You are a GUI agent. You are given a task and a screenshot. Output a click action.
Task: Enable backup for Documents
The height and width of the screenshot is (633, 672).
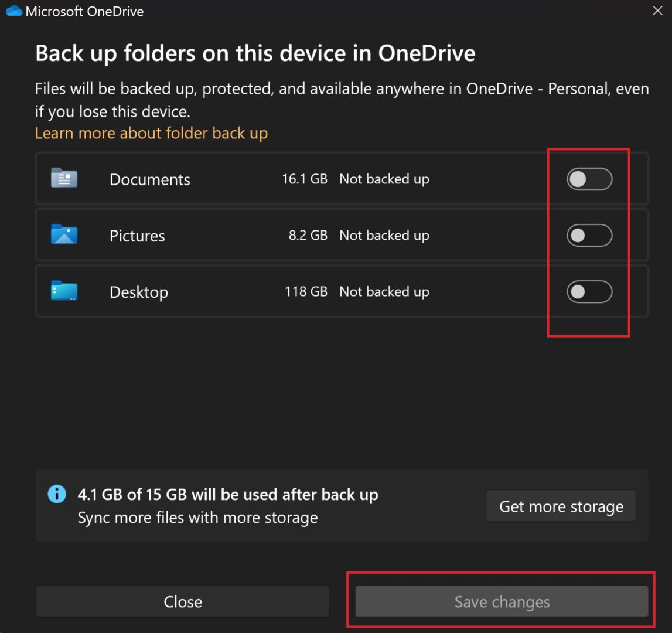[x=589, y=179]
